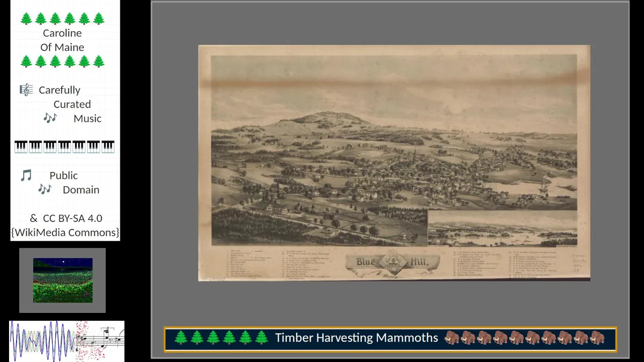Click the "Blue Hill" title scroll on the map

392,263
